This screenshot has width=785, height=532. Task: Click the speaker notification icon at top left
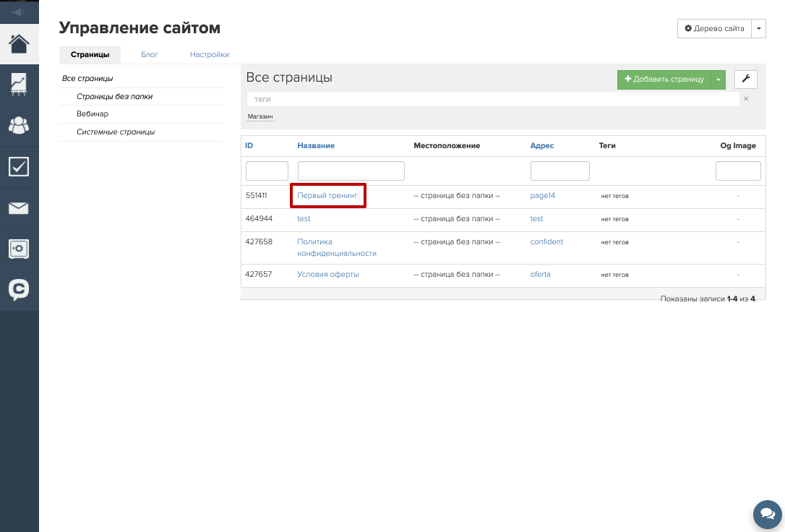[19, 12]
